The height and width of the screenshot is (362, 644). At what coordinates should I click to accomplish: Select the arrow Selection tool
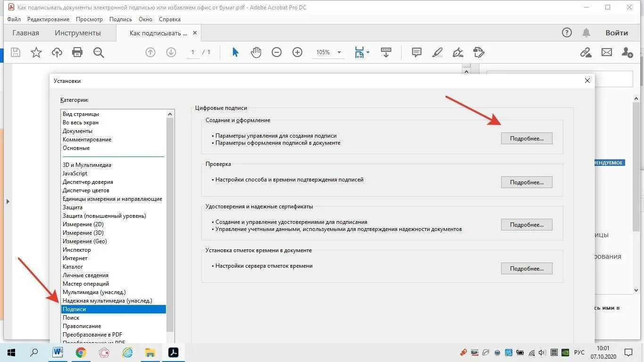(x=235, y=52)
